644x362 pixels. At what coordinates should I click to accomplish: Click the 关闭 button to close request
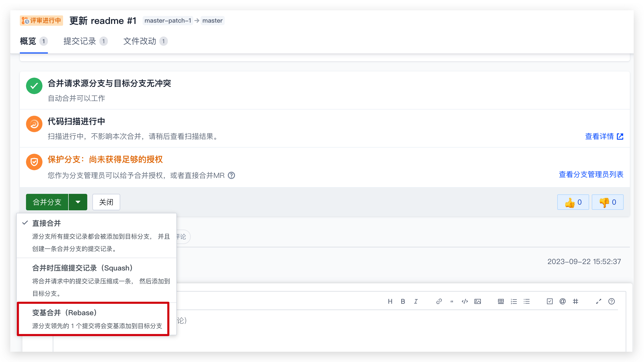click(x=106, y=202)
